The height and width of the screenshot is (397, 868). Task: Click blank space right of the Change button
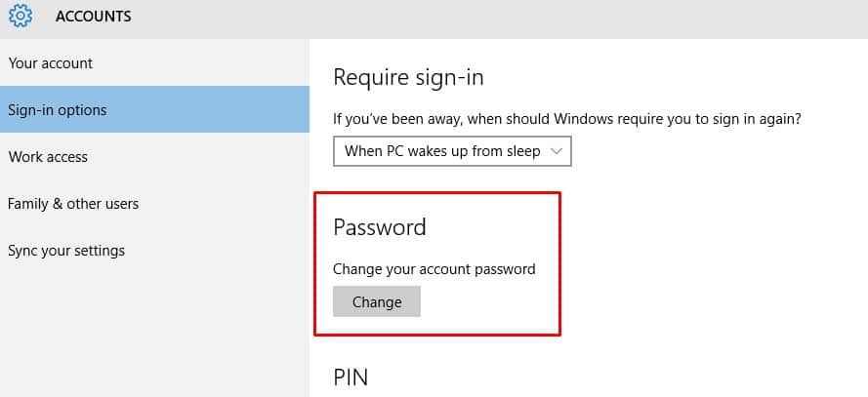(488, 302)
